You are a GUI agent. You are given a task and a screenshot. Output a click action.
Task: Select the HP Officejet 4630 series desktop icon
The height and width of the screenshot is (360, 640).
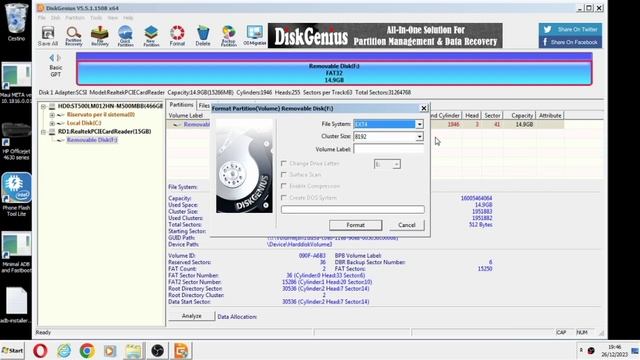16,141
